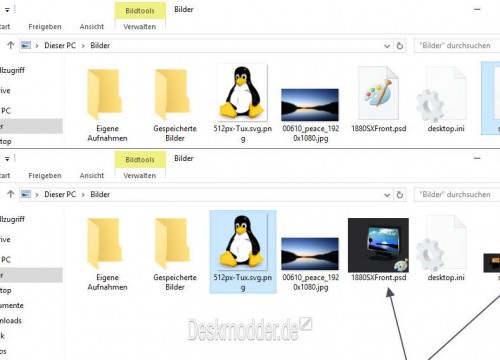
Task: Click PC entry in upper window sidebar
Action: point(6,110)
